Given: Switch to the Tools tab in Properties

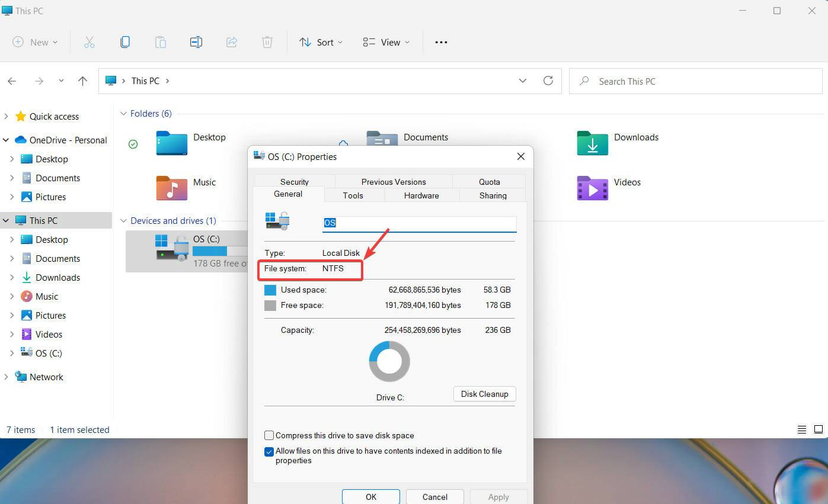Looking at the screenshot, I should [x=353, y=195].
